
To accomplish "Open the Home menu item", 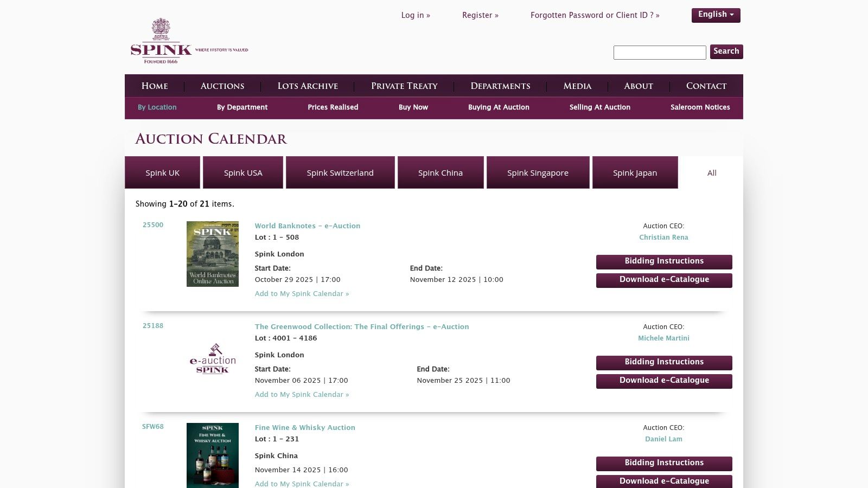I will 155,86.
